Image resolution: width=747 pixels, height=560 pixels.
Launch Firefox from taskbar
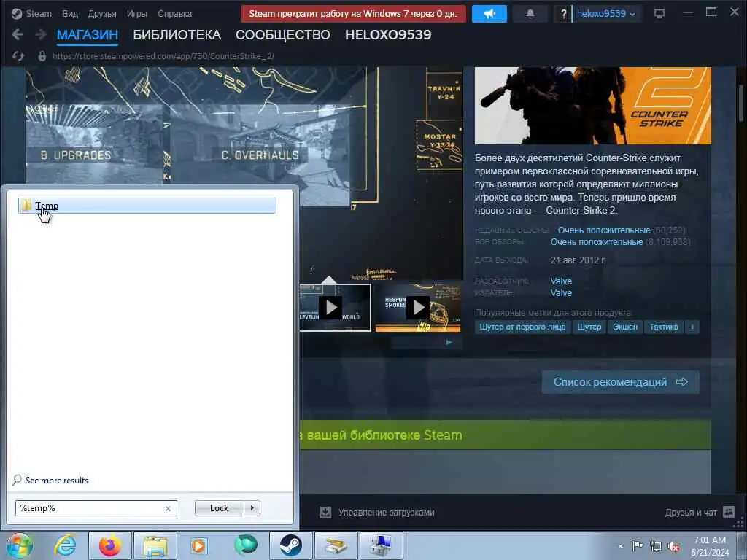point(109,545)
